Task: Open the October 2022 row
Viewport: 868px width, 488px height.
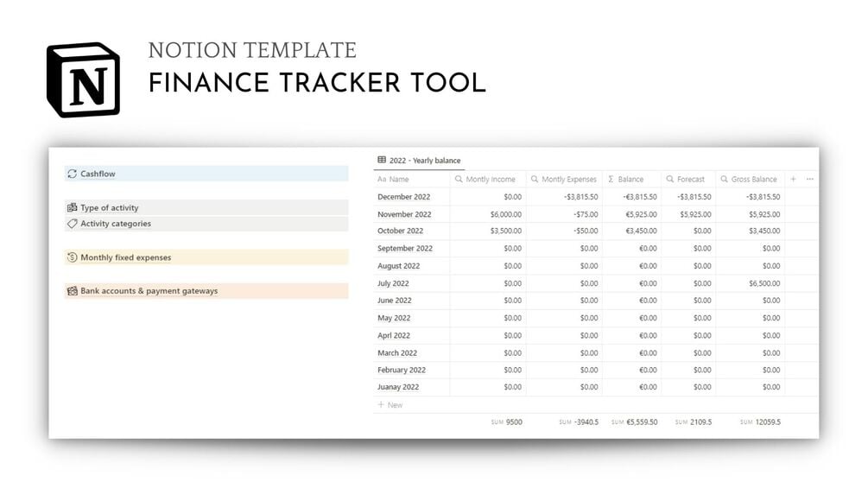Action: point(400,231)
